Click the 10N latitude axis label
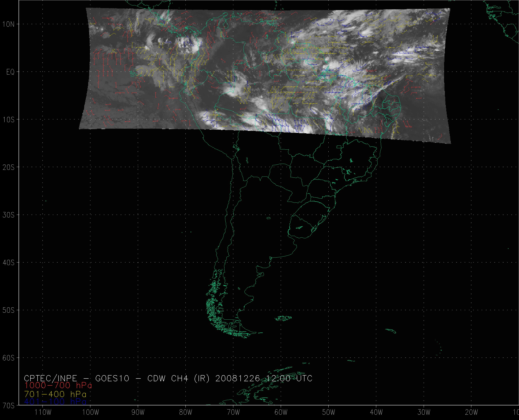 [9, 24]
